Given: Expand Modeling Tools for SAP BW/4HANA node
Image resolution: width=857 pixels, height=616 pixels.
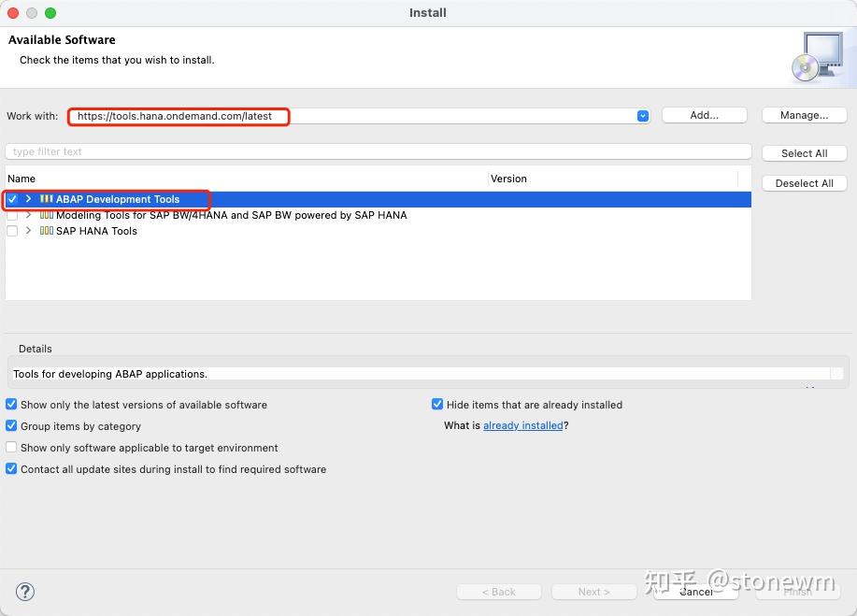Looking at the screenshot, I should (29, 215).
